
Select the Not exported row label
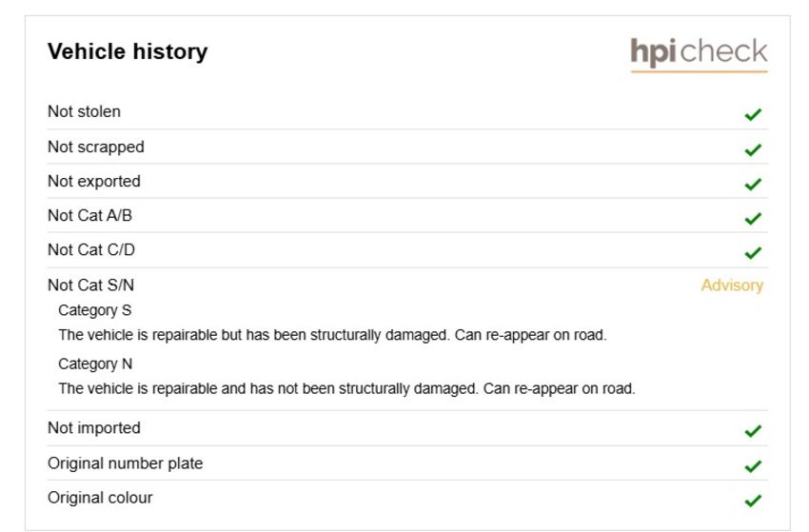point(94,181)
